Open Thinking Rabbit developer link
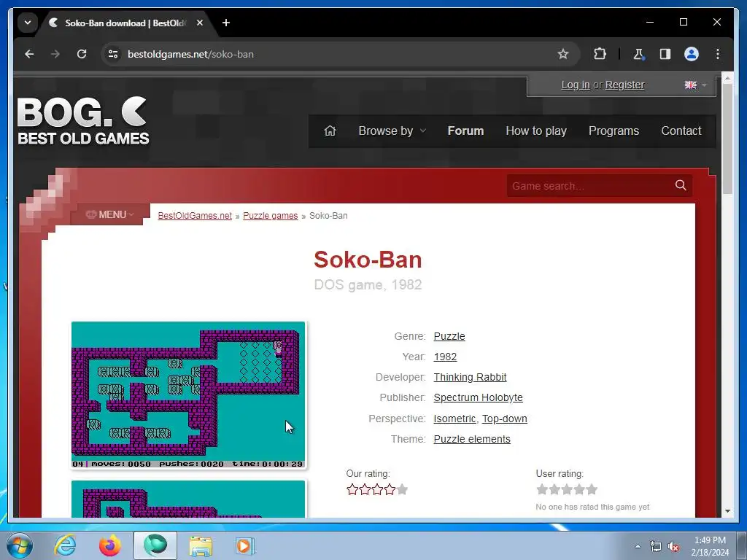 coord(470,377)
